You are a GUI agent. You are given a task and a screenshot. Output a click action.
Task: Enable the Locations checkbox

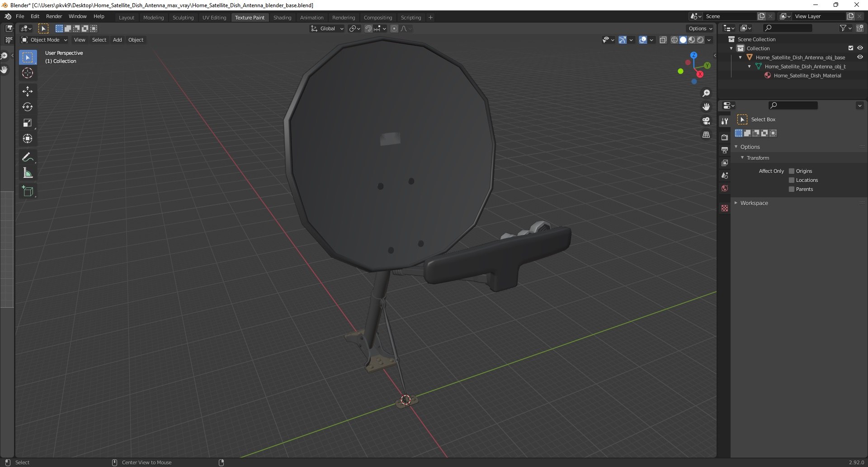[x=792, y=180]
